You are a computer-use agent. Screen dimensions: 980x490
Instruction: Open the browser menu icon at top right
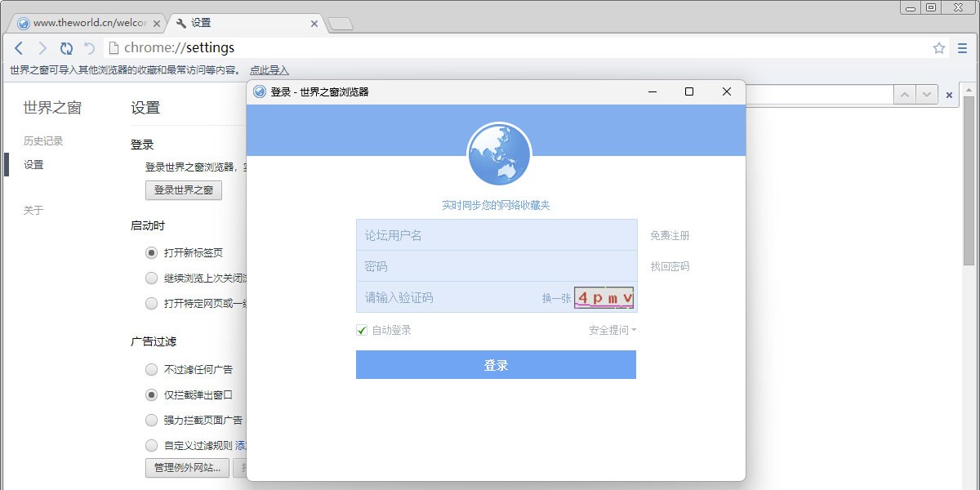coord(964,48)
